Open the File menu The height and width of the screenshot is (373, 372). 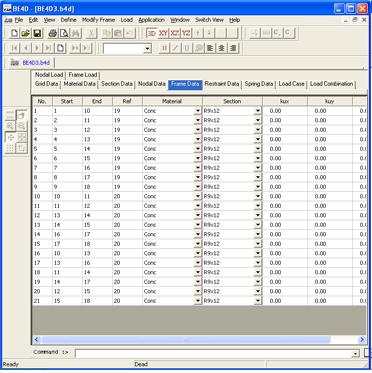pos(19,20)
